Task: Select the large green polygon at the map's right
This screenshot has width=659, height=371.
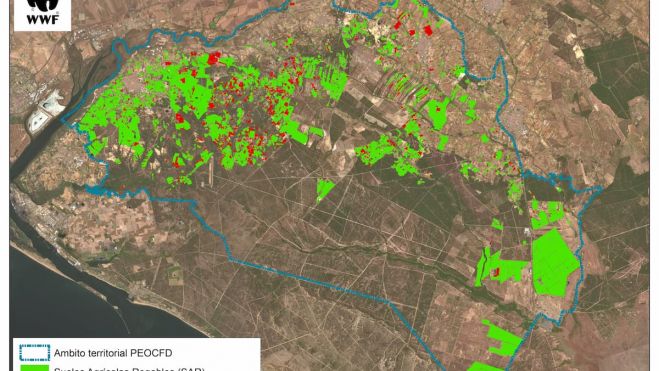Action: click(x=555, y=263)
